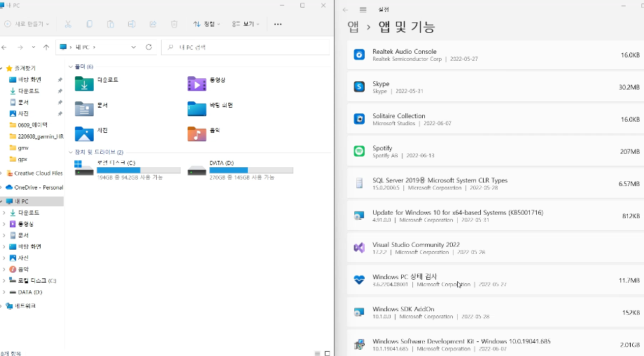
Task: Open the sort (정렬) dropdown menu
Action: coord(206,24)
